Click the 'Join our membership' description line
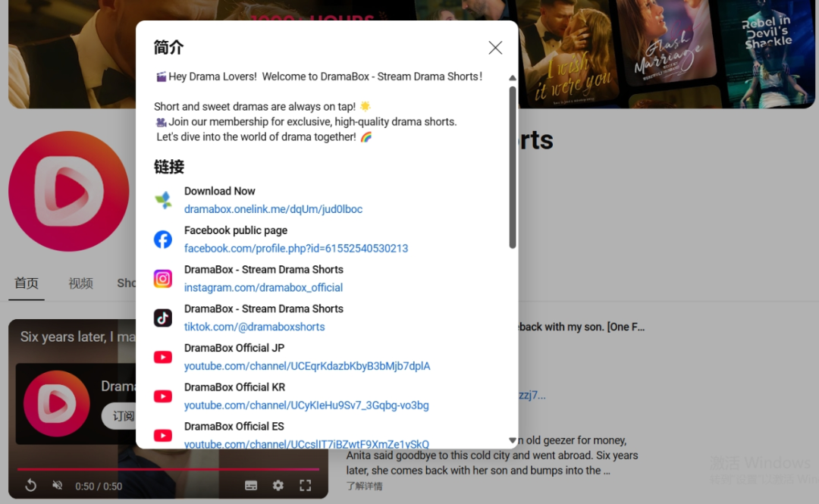The height and width of the screenshot is (504, 819). pos(306,122)
